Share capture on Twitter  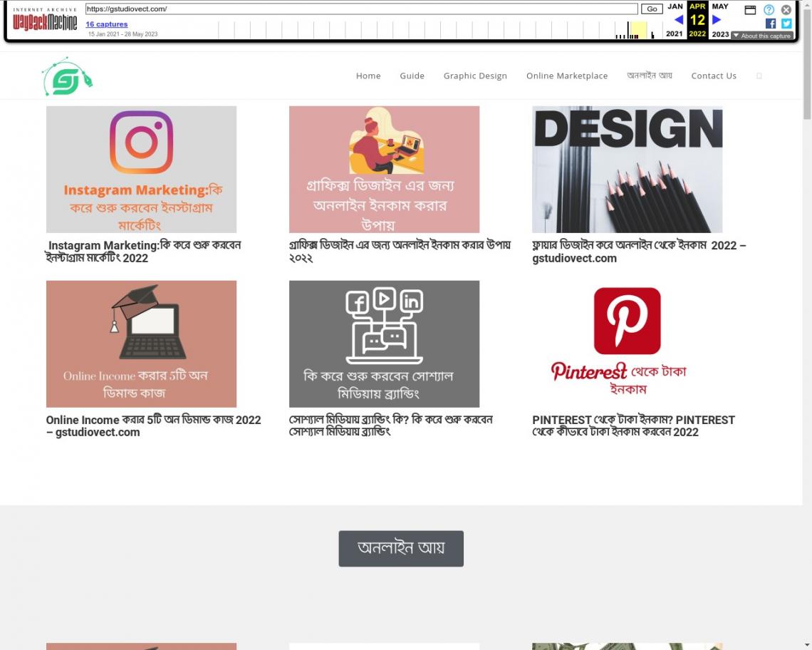(x=786, y=24)
